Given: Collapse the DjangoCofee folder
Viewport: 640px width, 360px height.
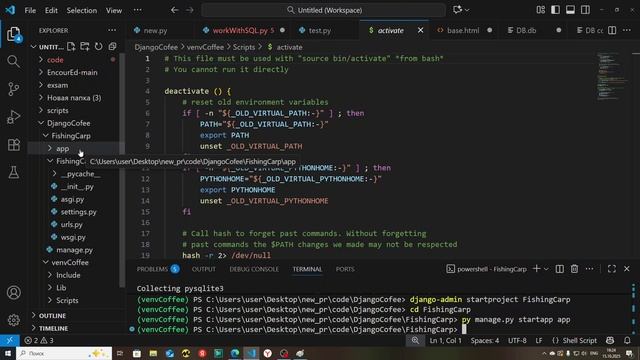Looking at the screenshot, I should [69, 123].
